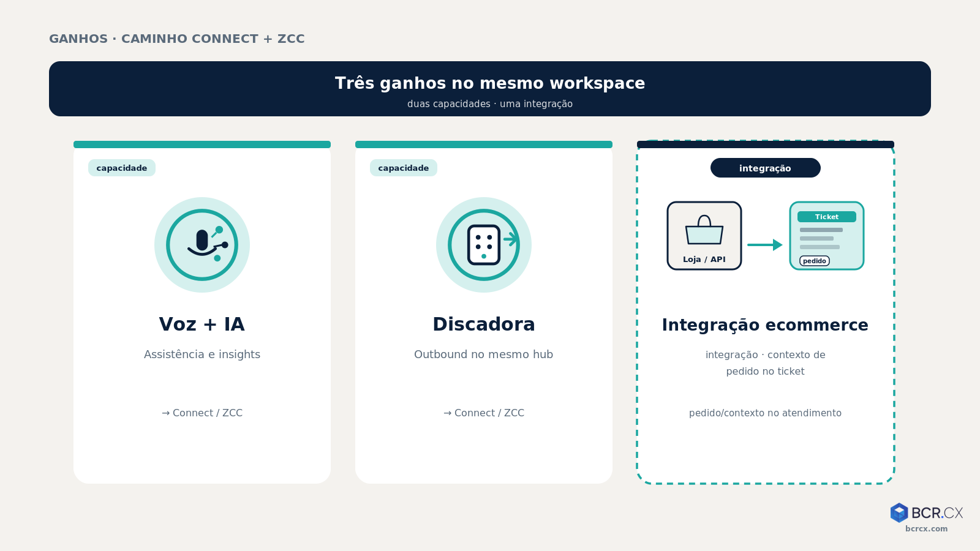Screen dimensions: 980x551
Task: Click the '→ Connect / ZCC' text under Discadora
Action: click(484, 413)
